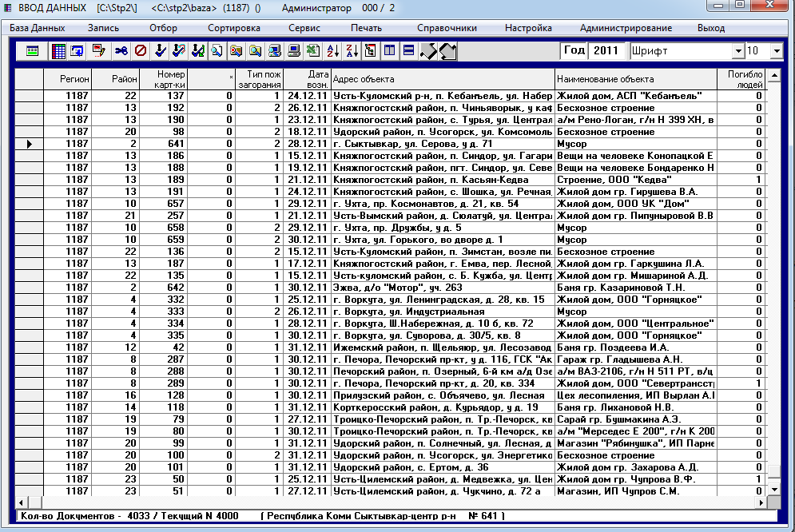This screenshot has height=532, width=795.
Task: Click the checkmark with green arrow icon
Action: [197, 50]
